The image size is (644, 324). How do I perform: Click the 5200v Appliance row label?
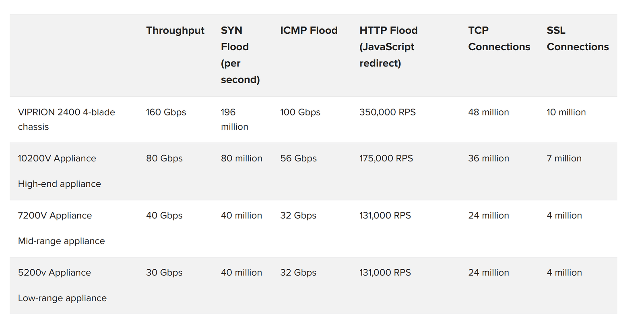click(x=54, y=272)
